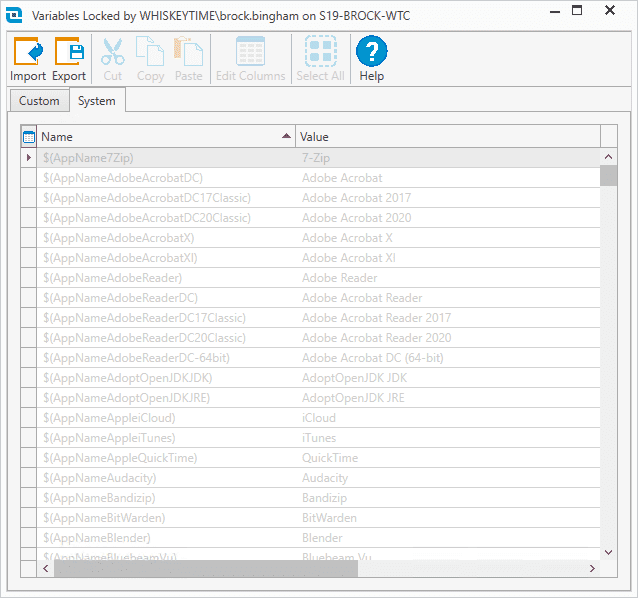Select the $(AppNameAdoptOpenJDKJRE) name cell

point(166,398)
